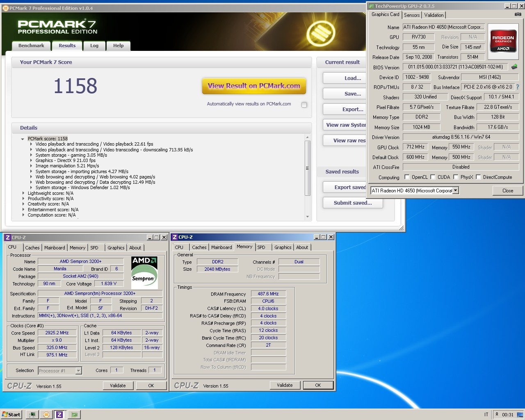Toggle Automatically view results on PCMark.com checkbox

pos(304,105)
